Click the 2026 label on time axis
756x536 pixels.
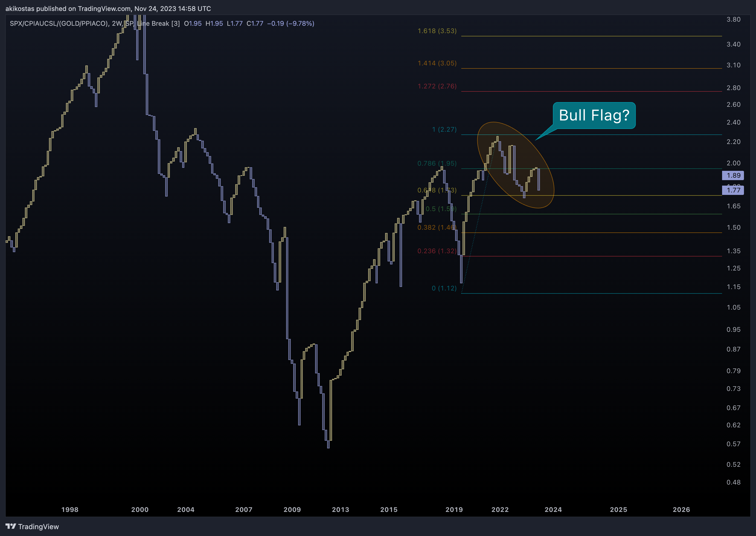click(x=681, y=510)
